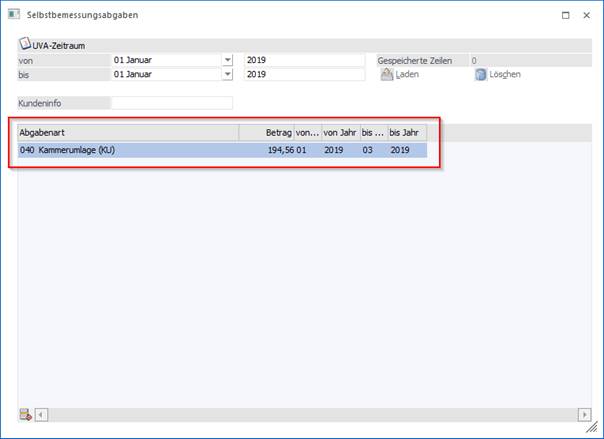
Task: Close the Selbstbemessungsabgaben window
Action: click(588, 16)
